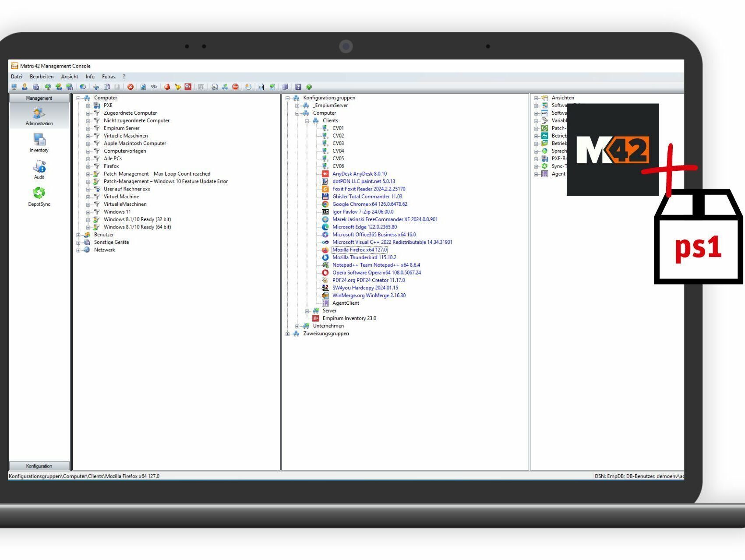
Task: Open the Audit section in sidebar
Action: 39,170
